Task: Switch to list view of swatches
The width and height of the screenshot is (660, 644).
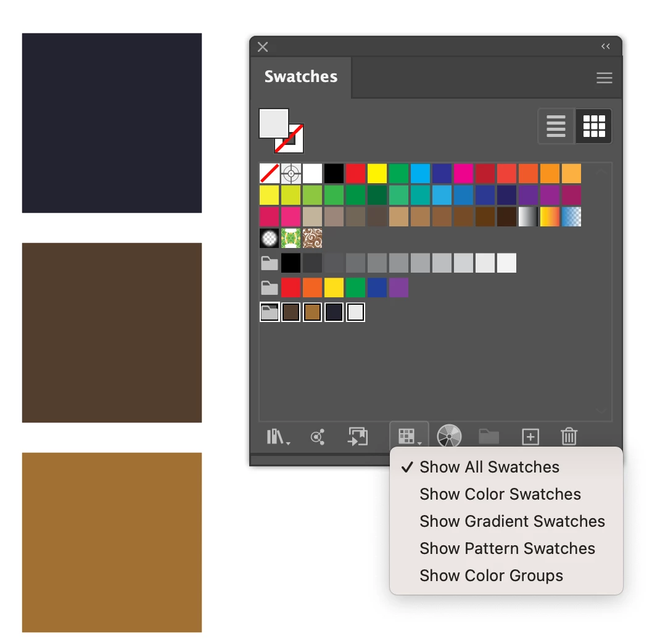Action: pyautogui.click(x=556, y=126)
